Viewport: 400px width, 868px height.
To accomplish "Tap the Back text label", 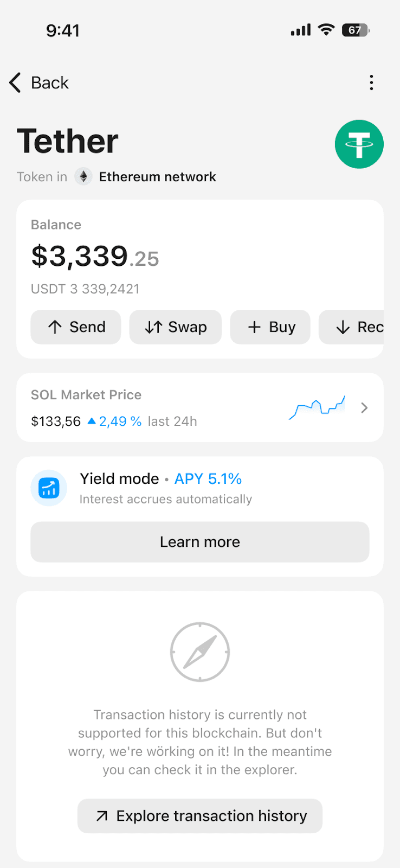I will click(50, 83).
